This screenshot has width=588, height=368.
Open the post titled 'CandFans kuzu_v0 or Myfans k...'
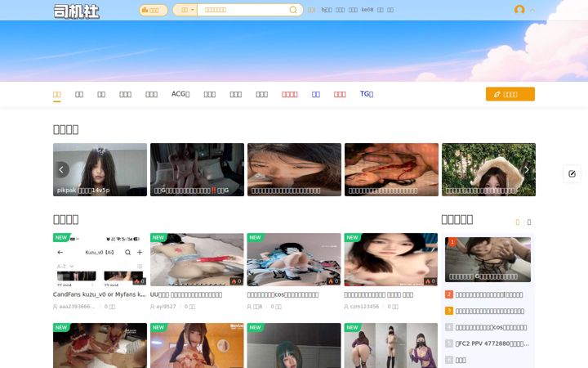pos(100,294)
